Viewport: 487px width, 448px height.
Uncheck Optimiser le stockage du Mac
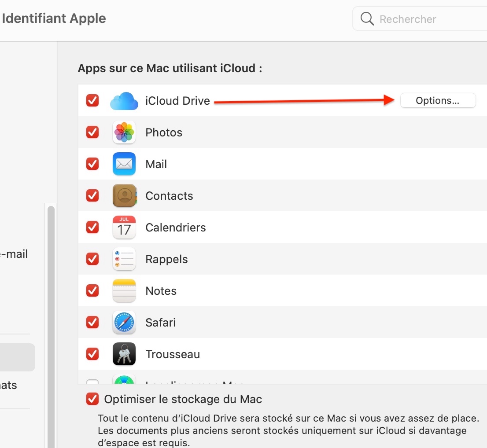pos(92,399)
